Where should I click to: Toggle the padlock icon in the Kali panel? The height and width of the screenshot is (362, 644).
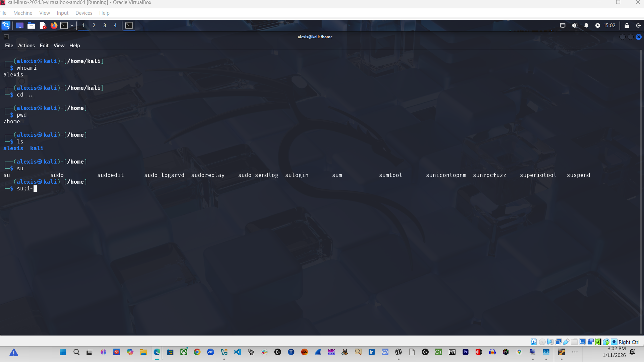(x=627, y=25)
